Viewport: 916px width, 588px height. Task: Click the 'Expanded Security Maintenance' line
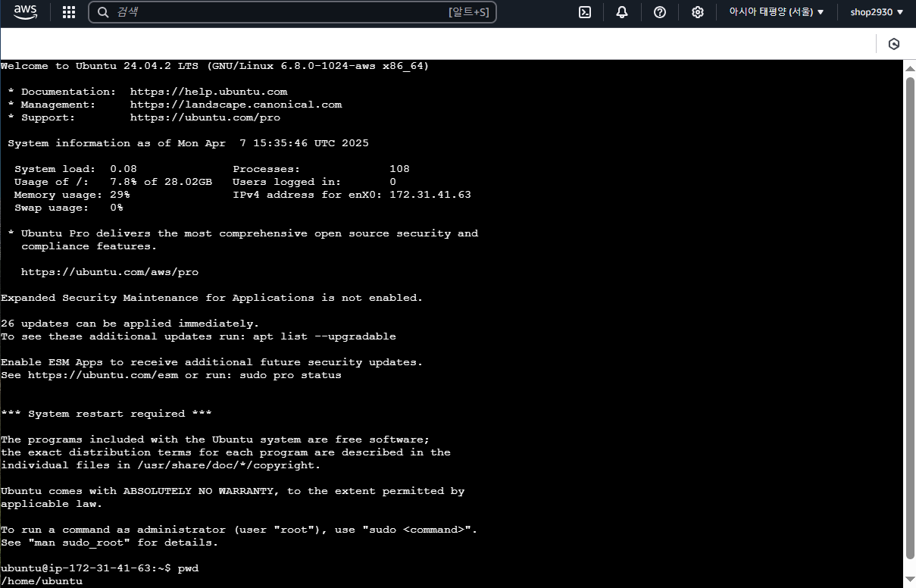pyautogui.click(x=212, y=298)
